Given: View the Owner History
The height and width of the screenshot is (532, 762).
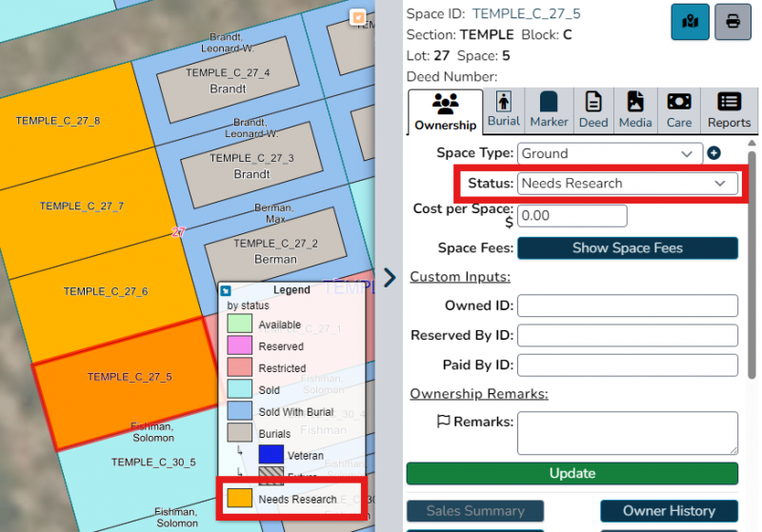Looking at the screenshot, I should 669,511.
